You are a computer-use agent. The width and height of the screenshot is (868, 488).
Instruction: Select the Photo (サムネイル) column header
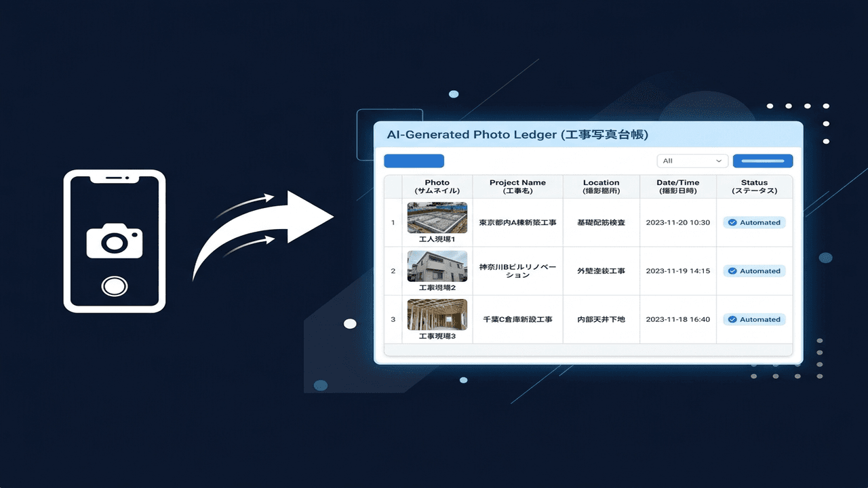click(x=437, y=186)
